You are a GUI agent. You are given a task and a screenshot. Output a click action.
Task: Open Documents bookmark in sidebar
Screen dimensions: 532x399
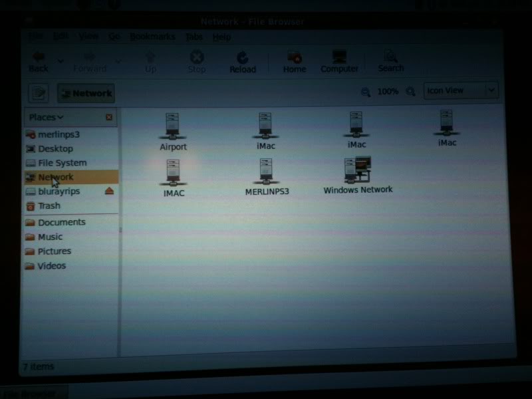tap(70, 222)
